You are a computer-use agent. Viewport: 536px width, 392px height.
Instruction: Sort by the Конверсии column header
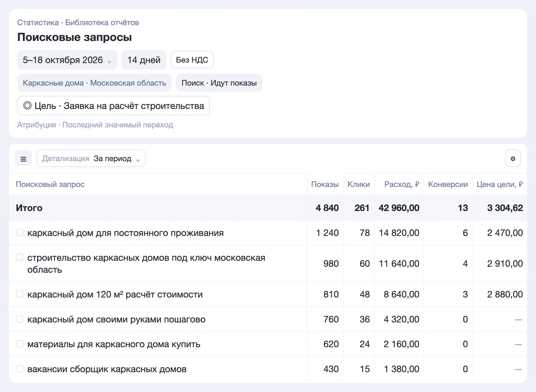point(448,184)
